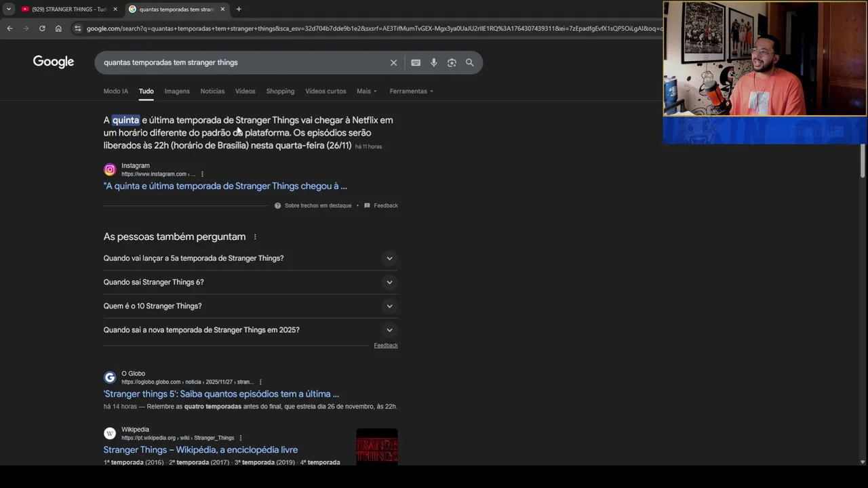Click the highlighted word quinta in snippet
Image resolution: width=868 pixels, height=488 pixels.
tap(125, 120)
